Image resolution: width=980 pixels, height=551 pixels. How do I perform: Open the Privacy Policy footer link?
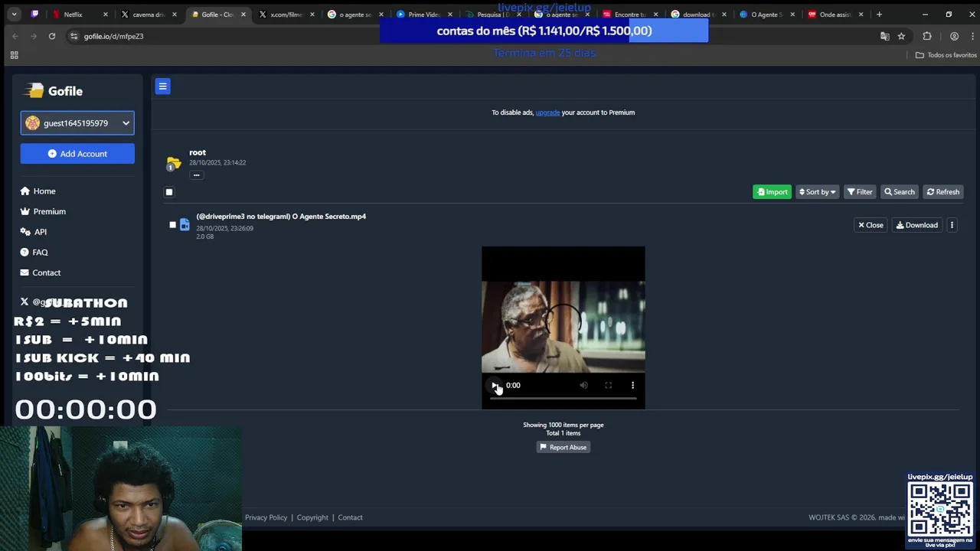[266, 518]
